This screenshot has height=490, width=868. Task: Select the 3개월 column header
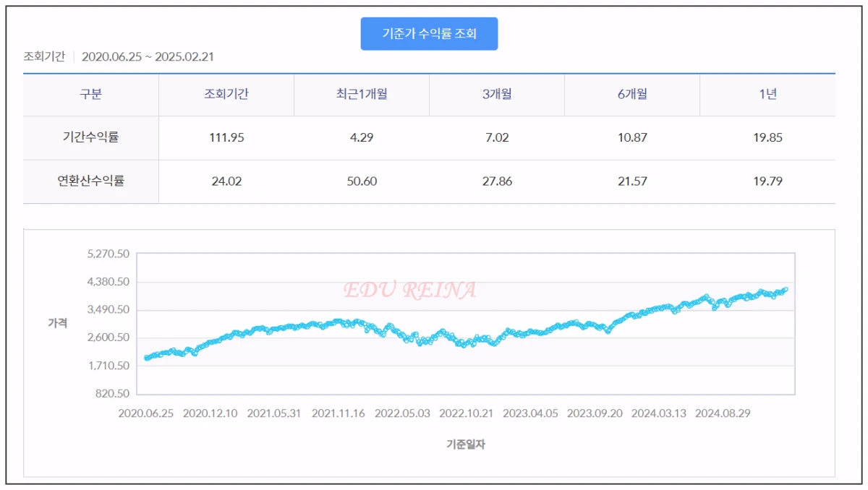[496, 95]
